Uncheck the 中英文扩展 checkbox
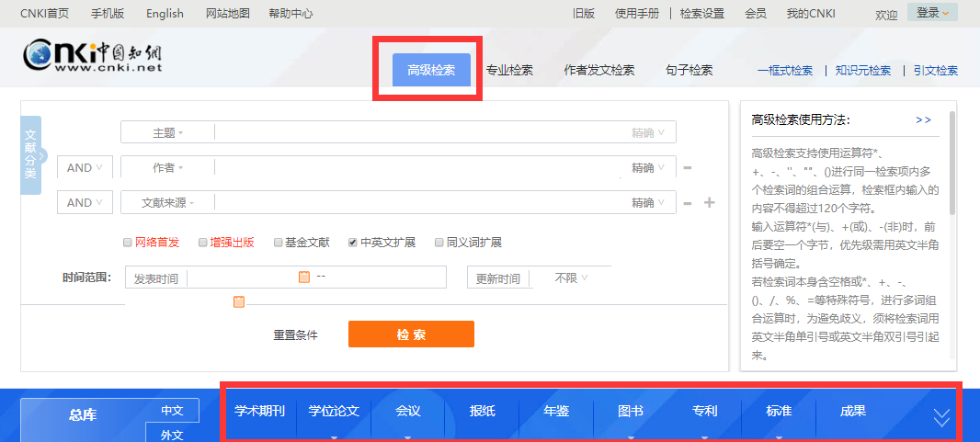Viewport: 980px width, 442px height. (352, 243)
